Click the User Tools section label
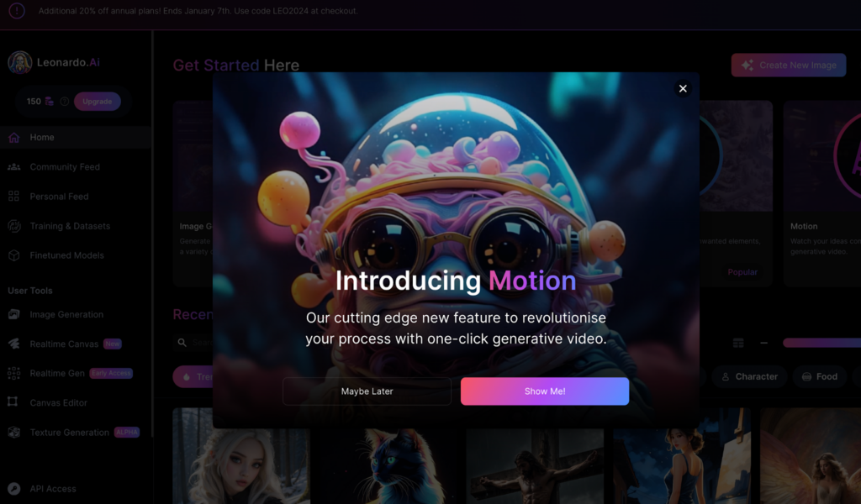The width and height of the screenshot is (861, 504). [30, 291]
